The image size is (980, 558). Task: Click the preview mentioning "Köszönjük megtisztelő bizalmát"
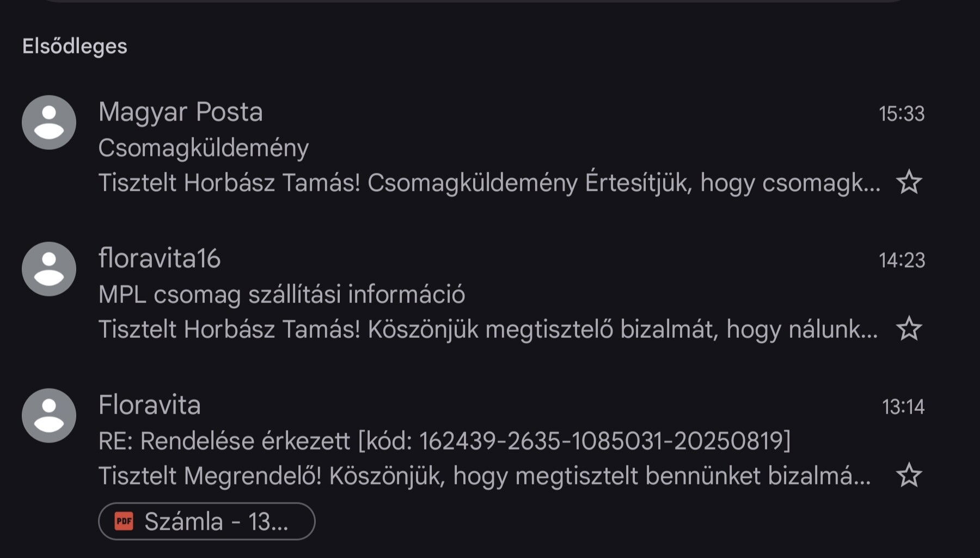click(488, 329)
